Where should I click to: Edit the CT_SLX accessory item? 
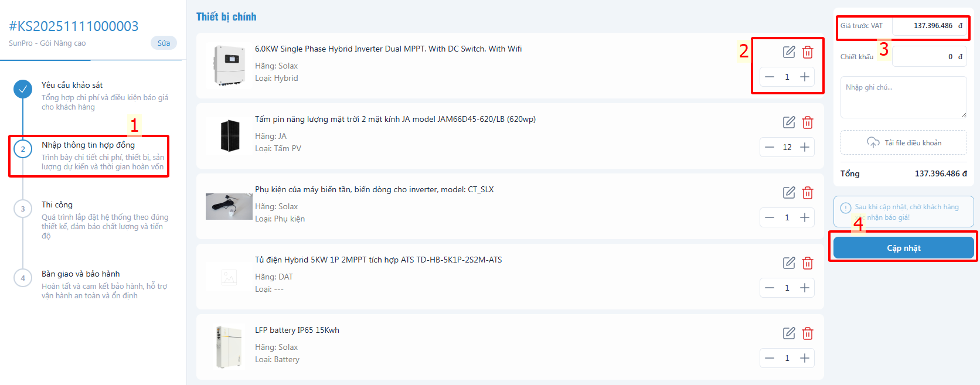(789, 193)
